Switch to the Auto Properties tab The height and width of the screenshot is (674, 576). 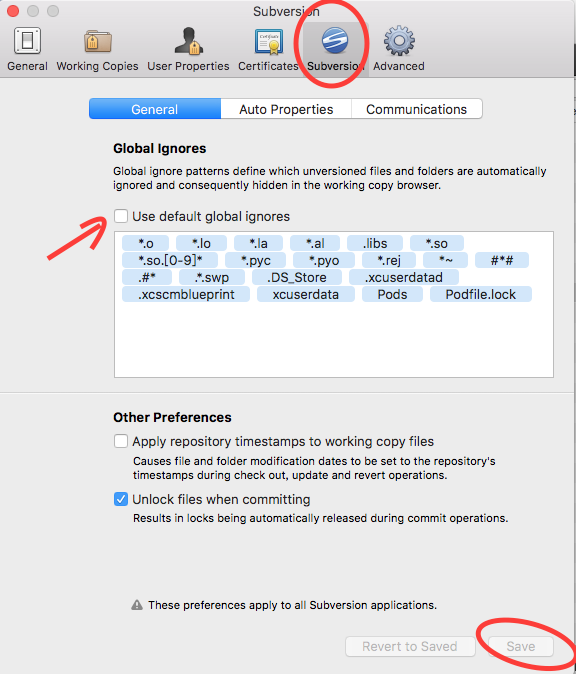click(x=286, y=109)
